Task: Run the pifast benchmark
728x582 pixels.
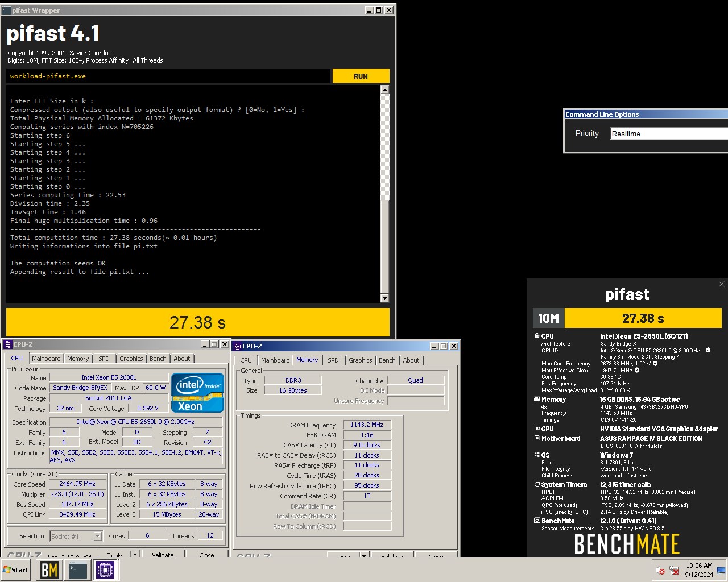Action: [361, 76]
